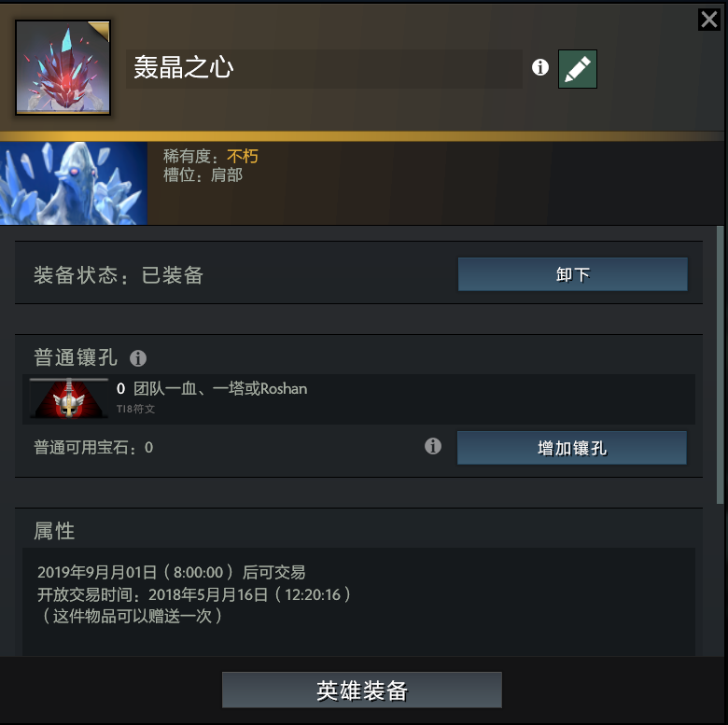Close the item details dialog
This screenshot has height=725, width=728.
click(709, 20)
